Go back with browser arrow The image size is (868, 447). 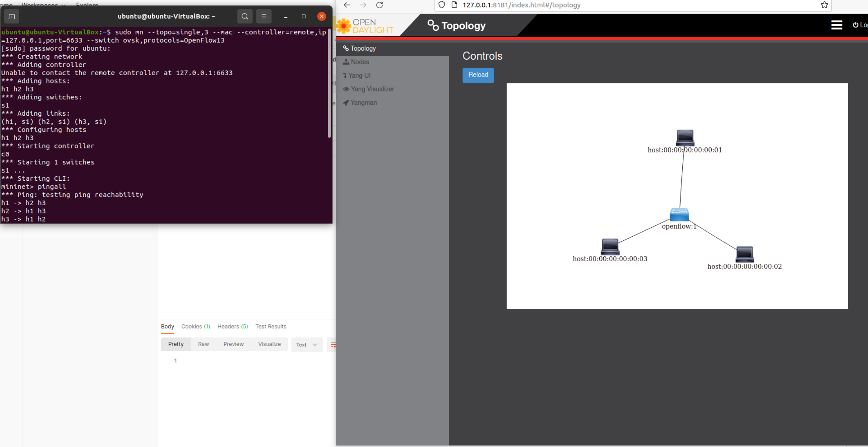pos(347,5)
